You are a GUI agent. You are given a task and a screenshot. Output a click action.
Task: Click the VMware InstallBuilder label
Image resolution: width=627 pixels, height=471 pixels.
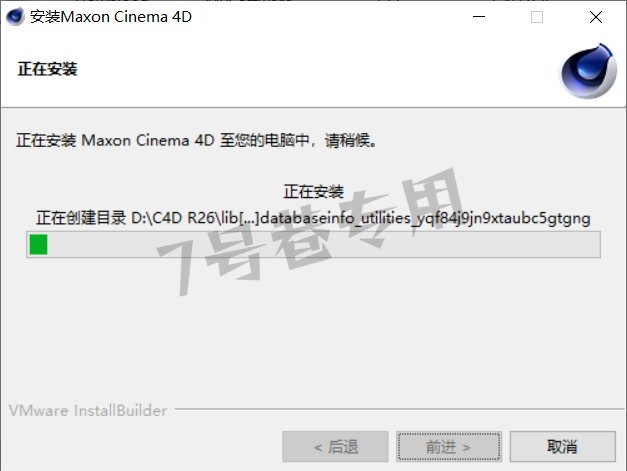[x=88, y=411]
